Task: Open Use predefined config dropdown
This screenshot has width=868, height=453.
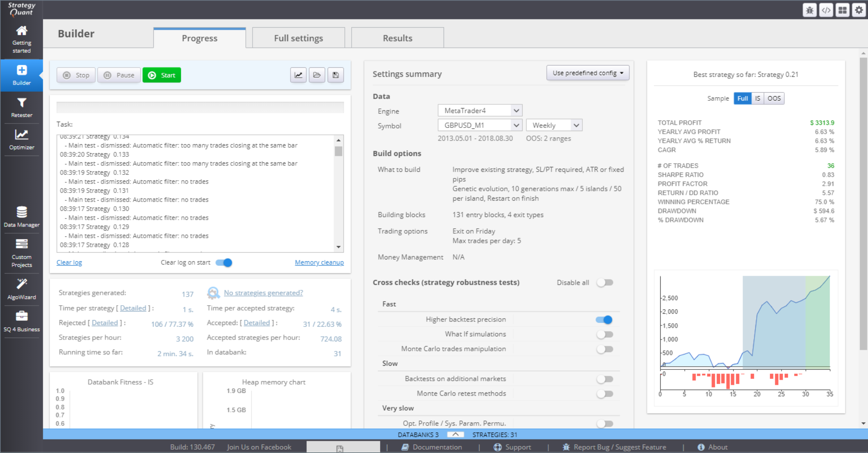Action: tap(588, 73)
